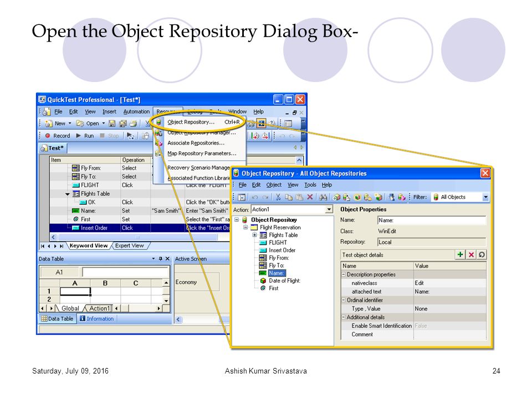Open the Information bottom tab

[96, 319]
